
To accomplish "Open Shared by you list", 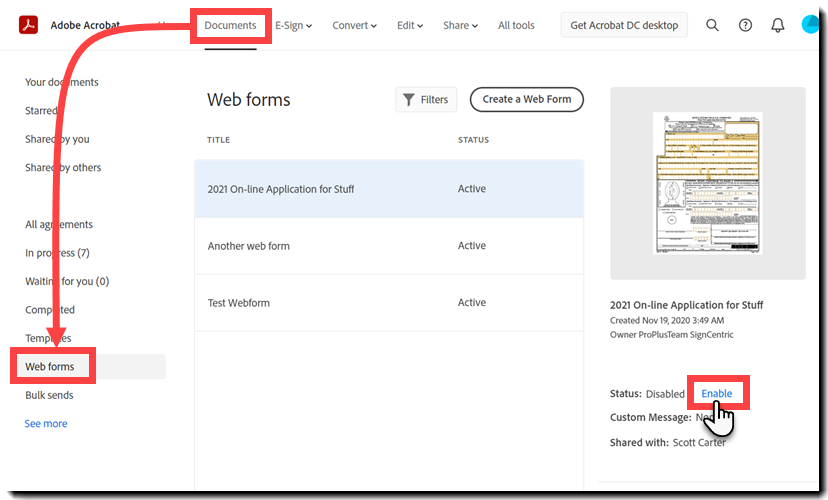I will [57, 139].
